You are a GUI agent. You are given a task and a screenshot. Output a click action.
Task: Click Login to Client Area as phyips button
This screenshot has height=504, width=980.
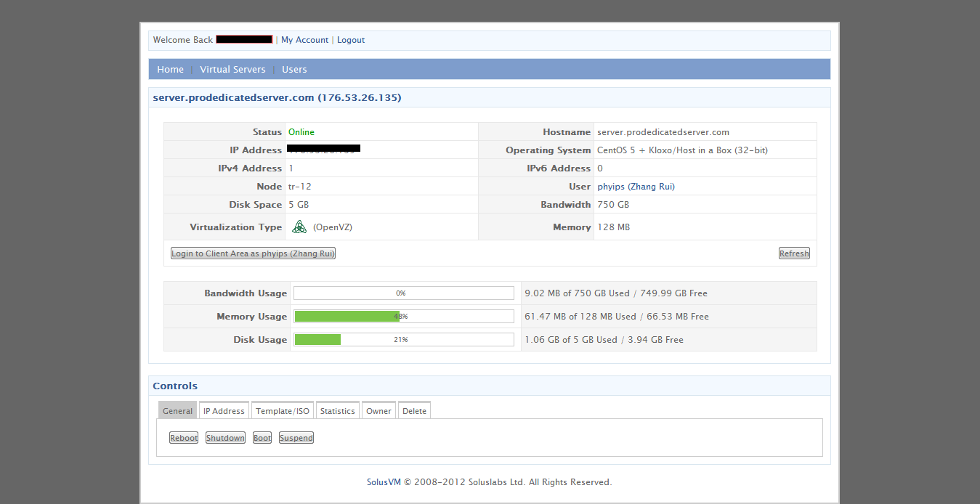pyautogui.click(x=253, y=253)
